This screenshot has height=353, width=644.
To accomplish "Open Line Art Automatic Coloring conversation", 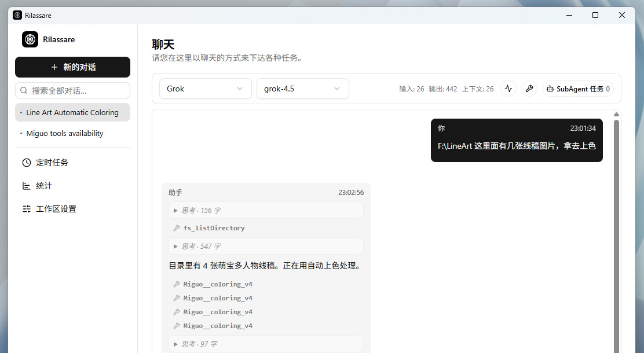I will tap(73, 112).
